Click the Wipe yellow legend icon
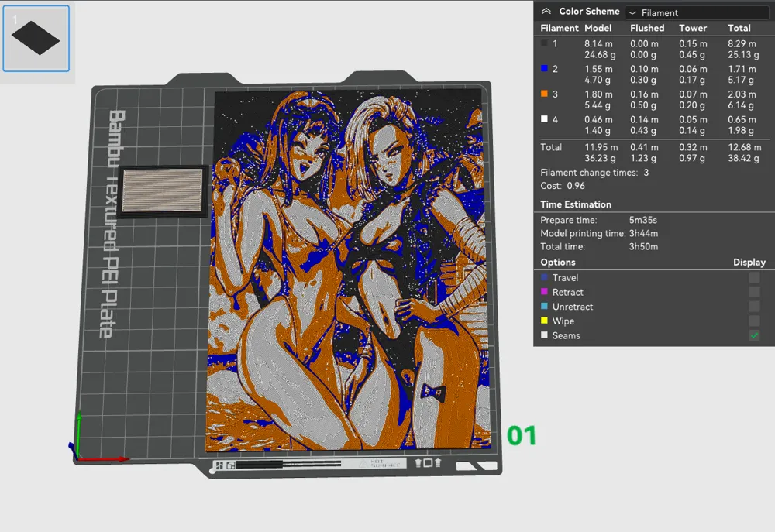 (544, 321)
